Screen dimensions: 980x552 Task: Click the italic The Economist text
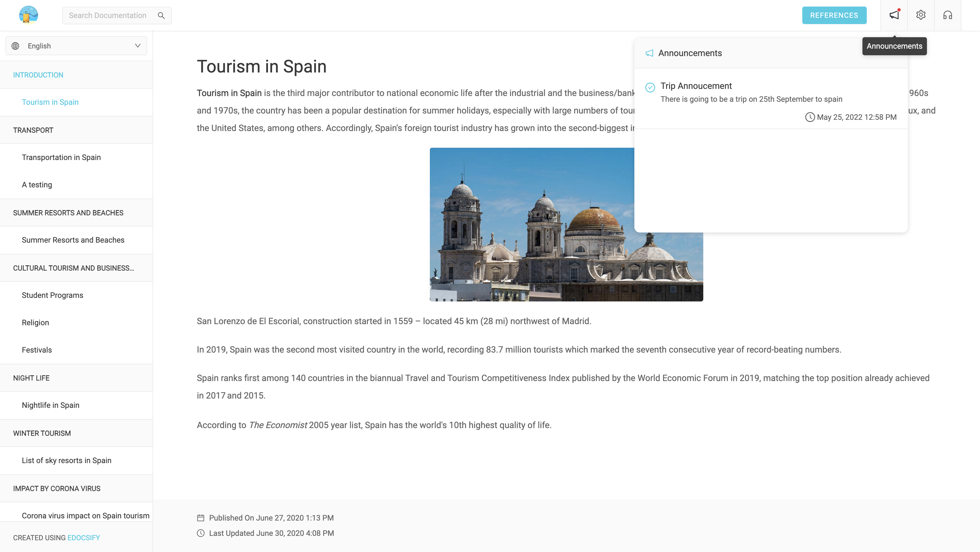278,425
